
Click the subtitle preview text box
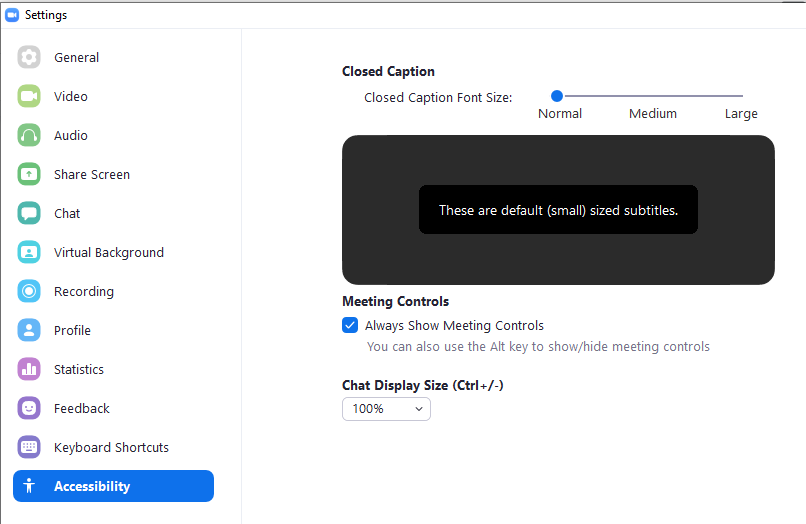[558, 210]
